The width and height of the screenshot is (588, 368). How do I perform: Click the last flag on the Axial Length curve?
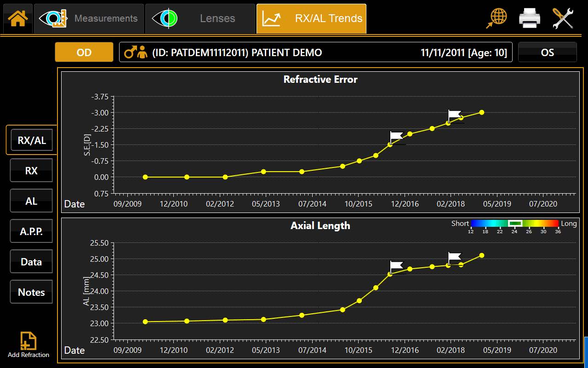(x=454, y=256)
